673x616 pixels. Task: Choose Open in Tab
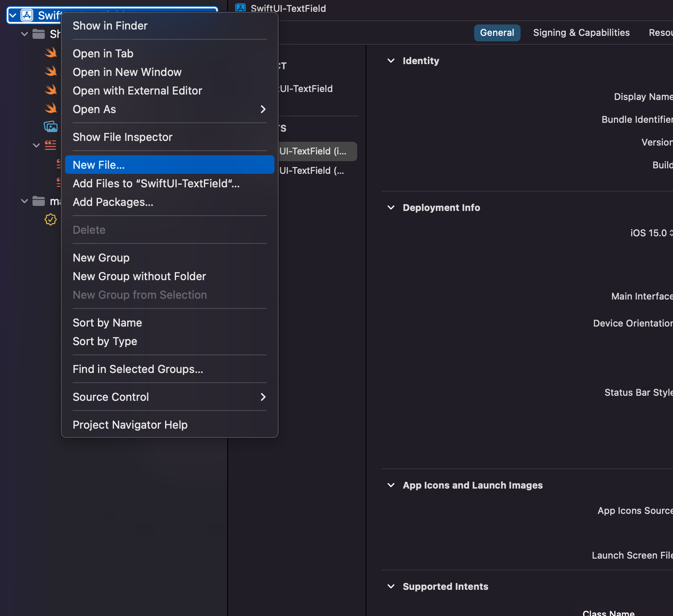tap(170, 54)
